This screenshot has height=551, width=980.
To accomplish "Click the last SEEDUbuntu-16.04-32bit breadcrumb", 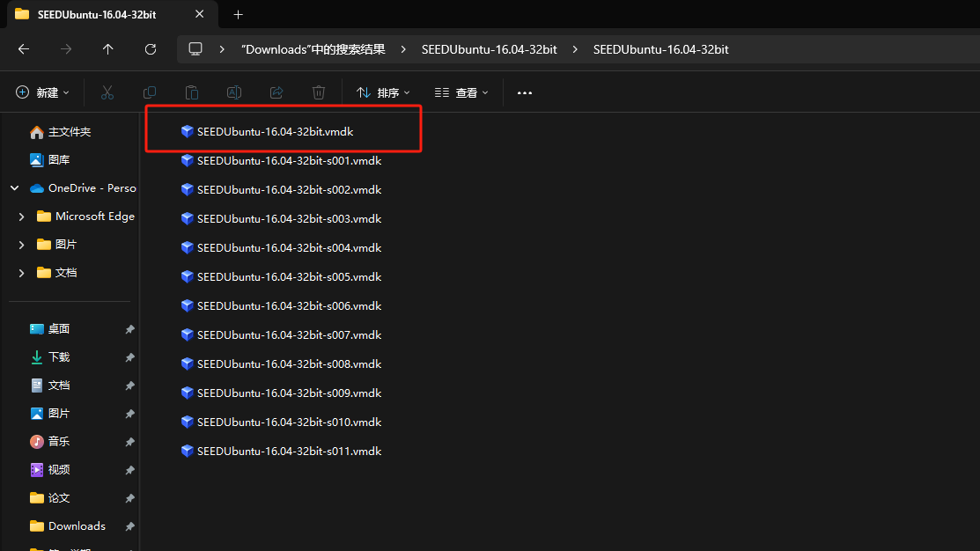I will (660, 49).
